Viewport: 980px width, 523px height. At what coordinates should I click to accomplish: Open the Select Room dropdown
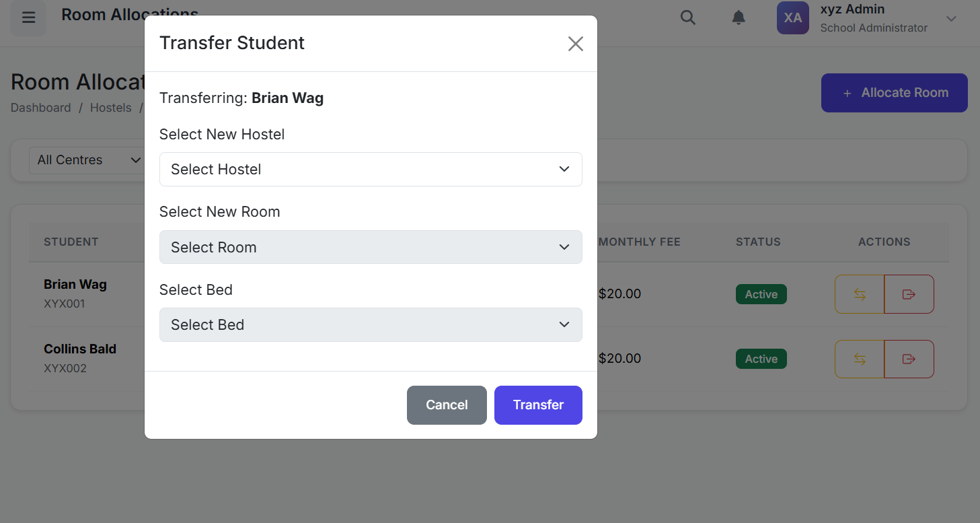coord(371,247)
